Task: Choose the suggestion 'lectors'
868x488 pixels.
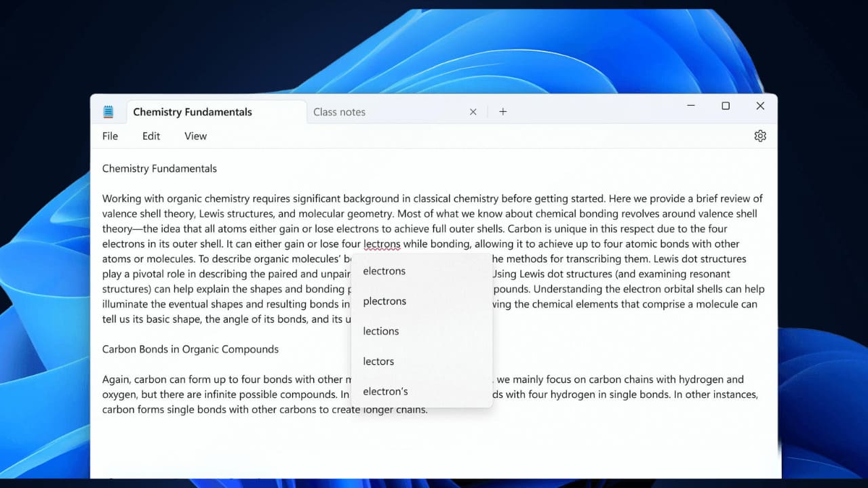Action: point(378,361)
